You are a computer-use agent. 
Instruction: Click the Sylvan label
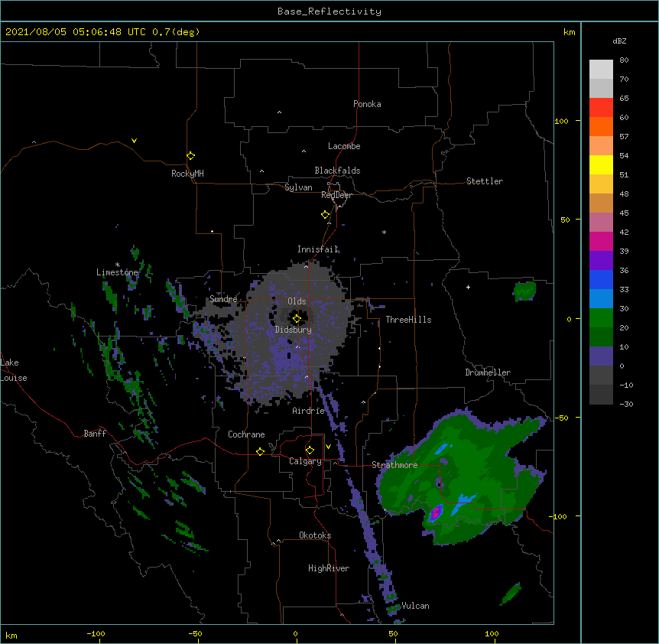(x=298, y=187)
